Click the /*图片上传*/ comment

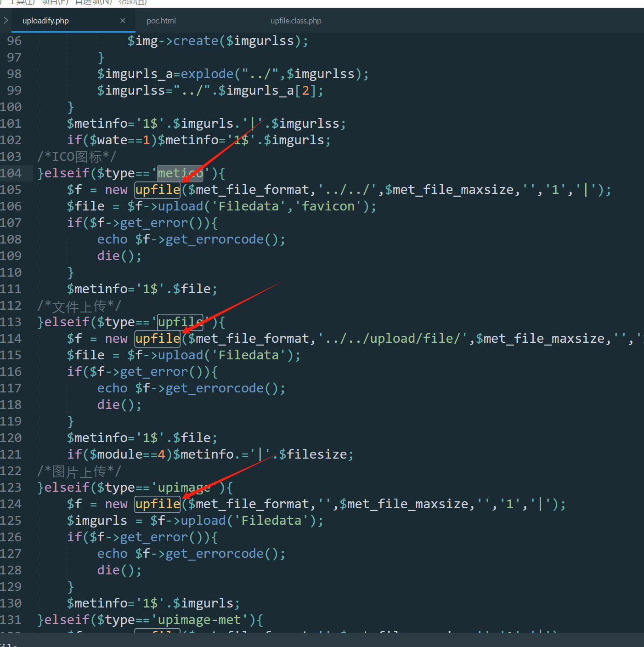point(79,471)
